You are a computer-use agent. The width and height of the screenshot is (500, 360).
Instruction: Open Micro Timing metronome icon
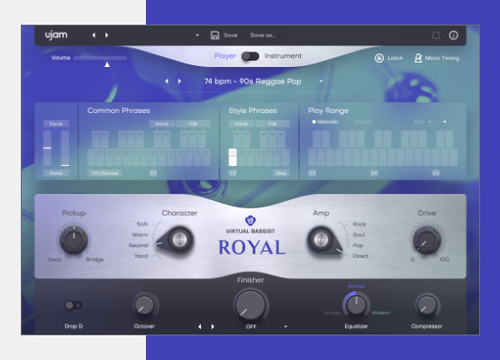pyautogui.click(x=418, y=58)
